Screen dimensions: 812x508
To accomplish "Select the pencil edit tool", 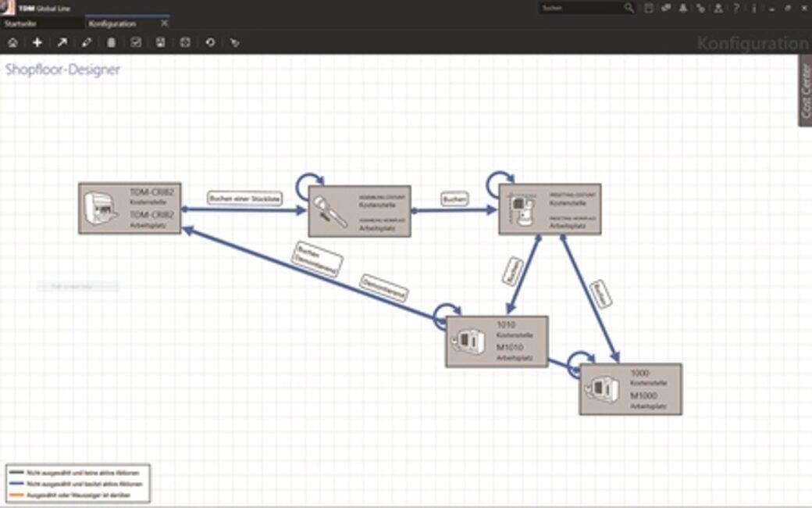I will coord(86,42).
